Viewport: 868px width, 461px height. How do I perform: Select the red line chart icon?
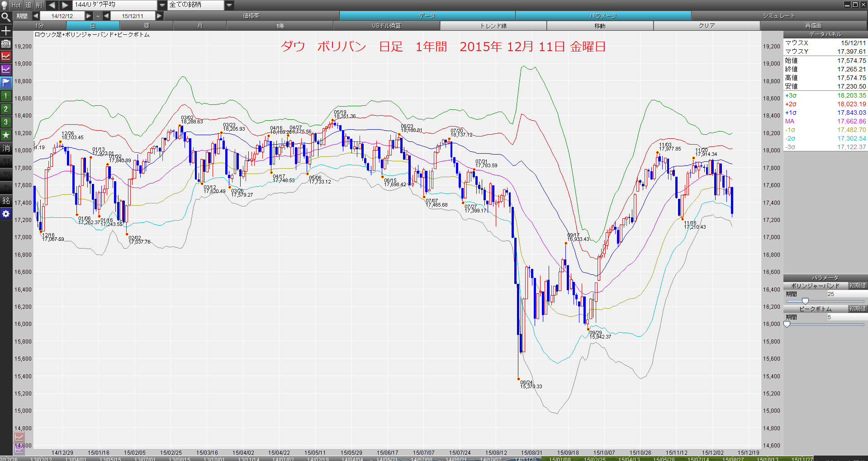tap(6, 57)
